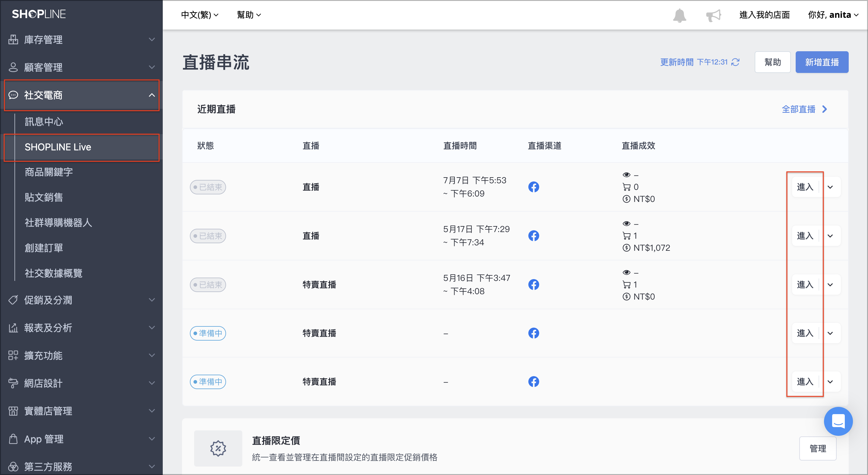Click the 進入我的店面 link
Image resolution: width=868 pixels, height=475 pixels.
(x=764, y=15)
